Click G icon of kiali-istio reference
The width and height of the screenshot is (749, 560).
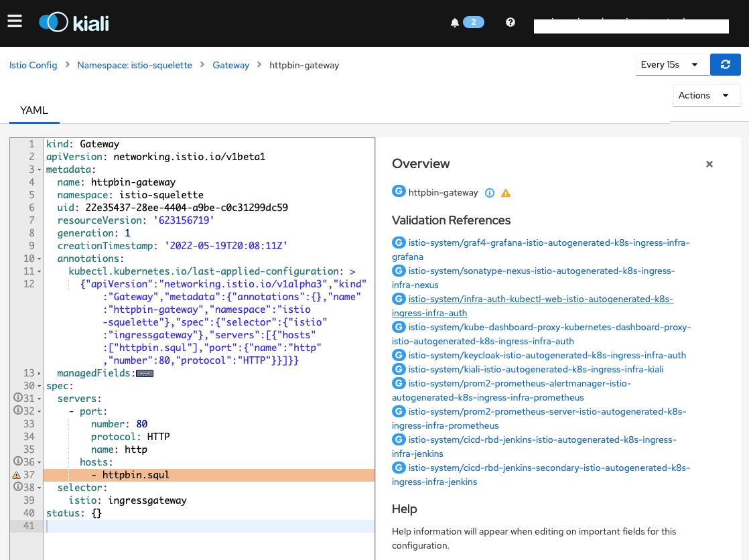399,369
